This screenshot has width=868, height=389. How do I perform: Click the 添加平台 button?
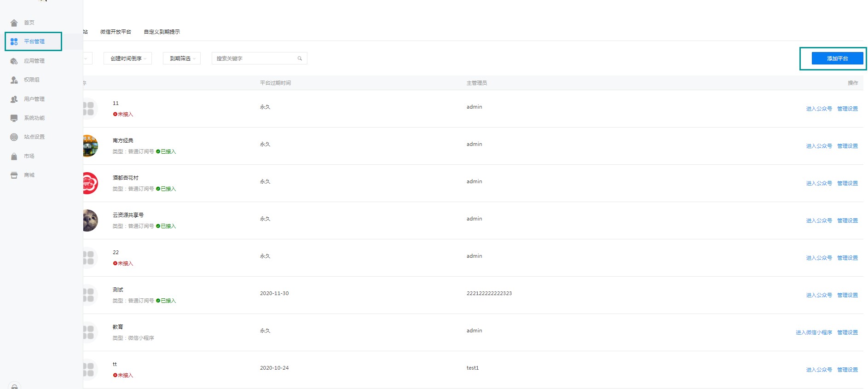click(837, 58)
